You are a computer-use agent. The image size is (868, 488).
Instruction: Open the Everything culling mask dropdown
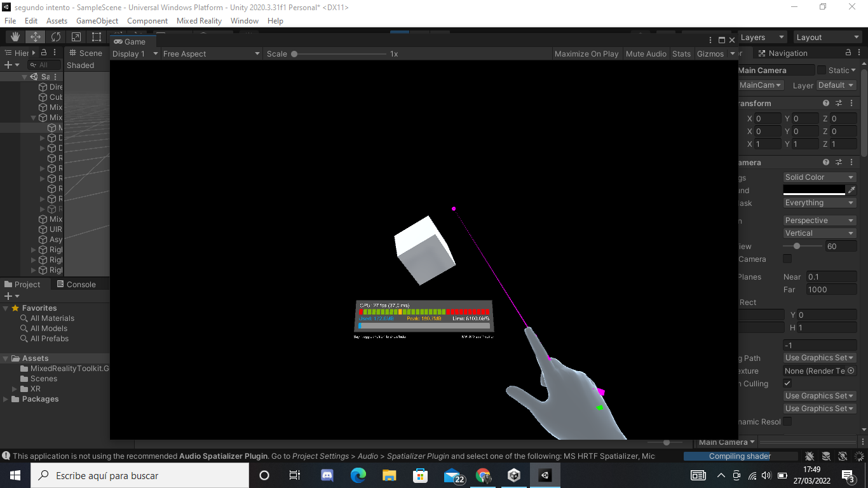pyautogui.click(x=820, y=203)
